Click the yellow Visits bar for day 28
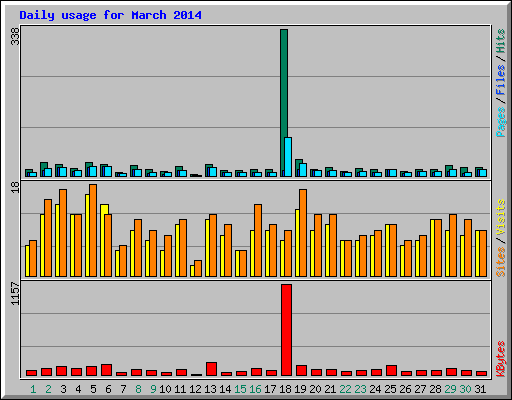 432,248
